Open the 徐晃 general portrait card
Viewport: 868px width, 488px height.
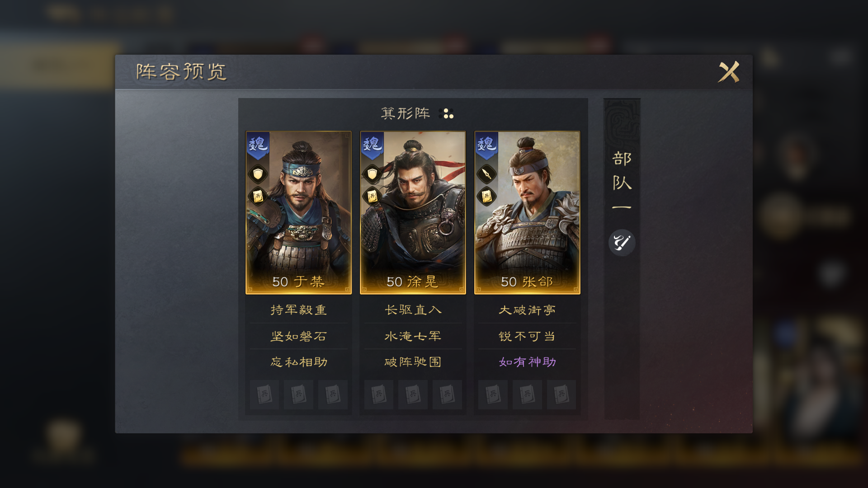413,212
